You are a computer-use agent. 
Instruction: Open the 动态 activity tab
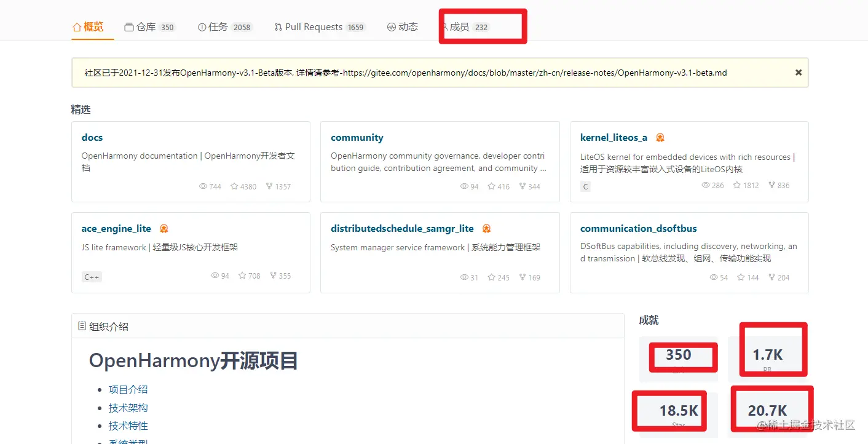[403, 27]
